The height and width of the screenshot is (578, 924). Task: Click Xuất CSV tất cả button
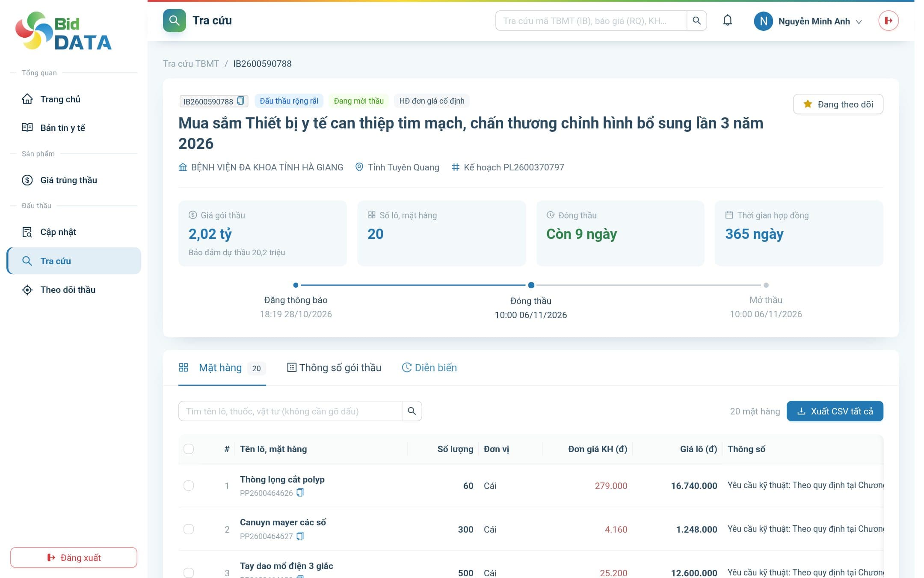(835, 411)
